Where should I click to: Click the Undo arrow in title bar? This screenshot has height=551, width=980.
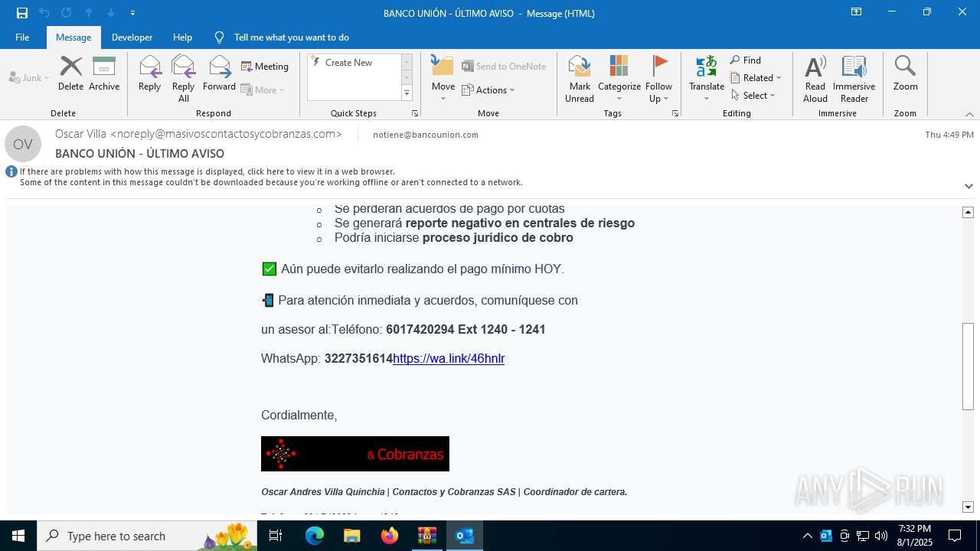tap(44, 13)
